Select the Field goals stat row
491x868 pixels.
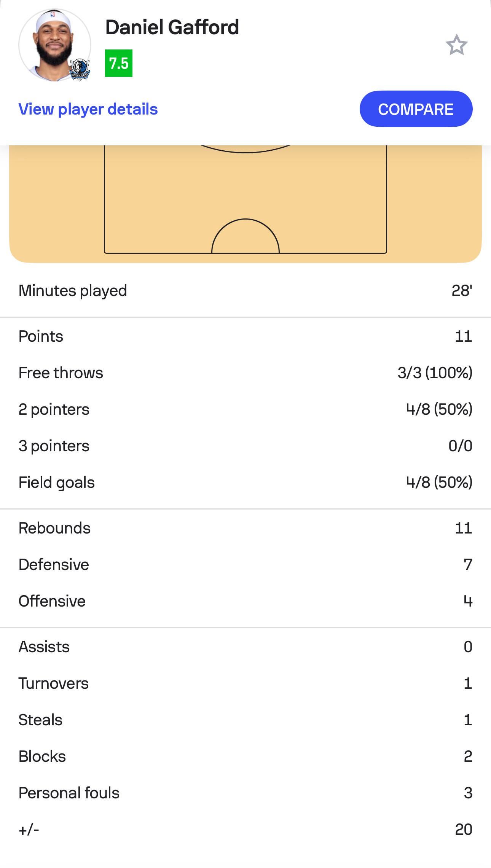tap(245, 483)
